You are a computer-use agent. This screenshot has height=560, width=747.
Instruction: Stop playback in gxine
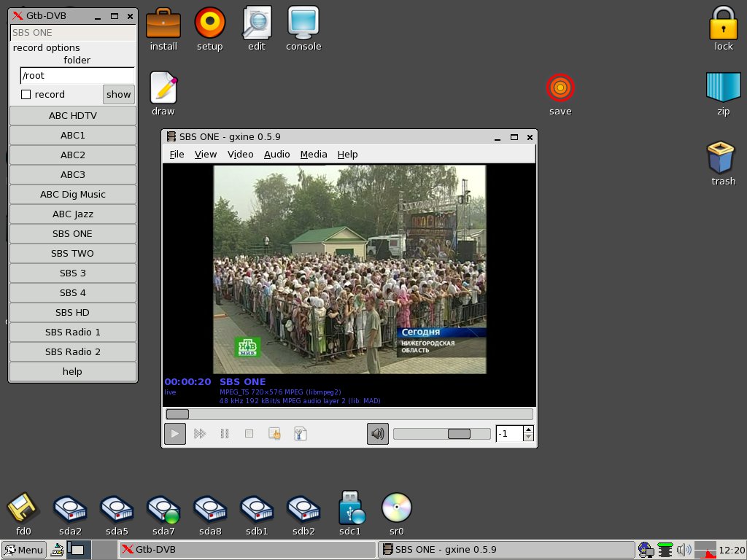pos(249,434)
